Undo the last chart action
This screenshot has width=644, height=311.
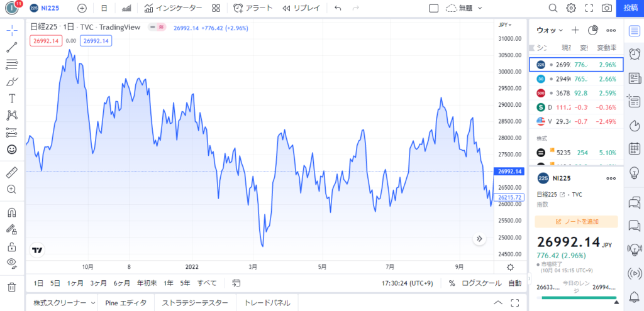[338, 8]
